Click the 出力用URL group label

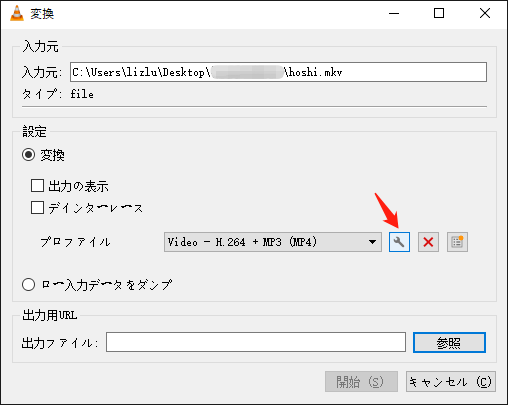point(50,315)
